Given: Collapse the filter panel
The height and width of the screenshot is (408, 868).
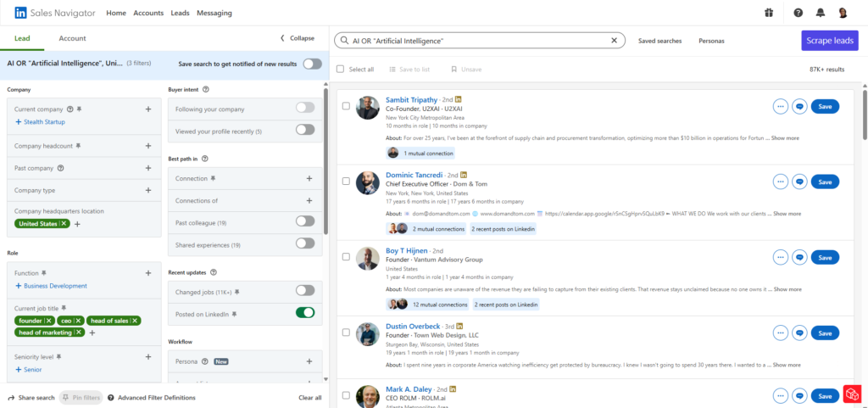Looking at the screenshot, I should (x=297, y=38).
